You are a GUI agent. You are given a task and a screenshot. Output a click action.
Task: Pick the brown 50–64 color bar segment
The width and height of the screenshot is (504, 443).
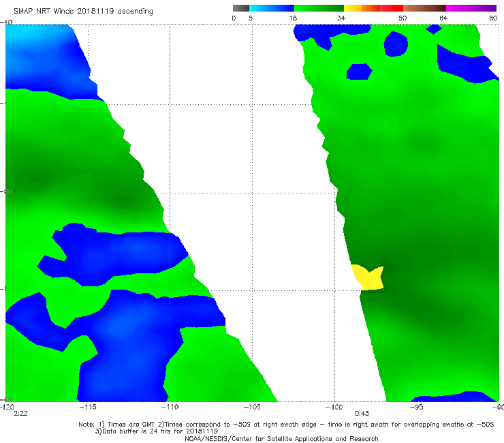click(424, 8)
